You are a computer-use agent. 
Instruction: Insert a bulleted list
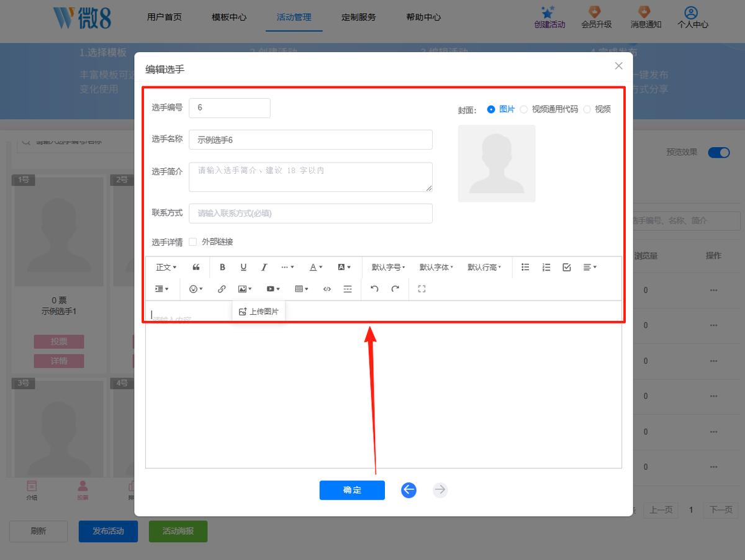pos(525,268)
